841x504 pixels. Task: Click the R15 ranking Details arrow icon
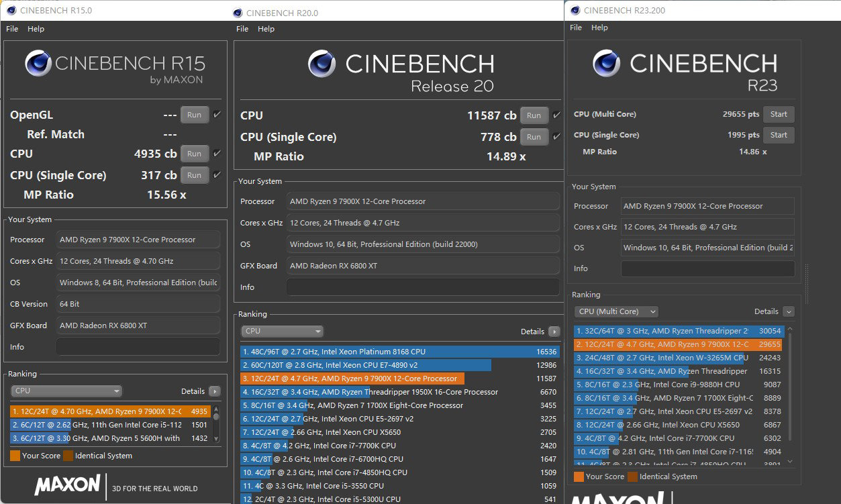tap(214, 391)
